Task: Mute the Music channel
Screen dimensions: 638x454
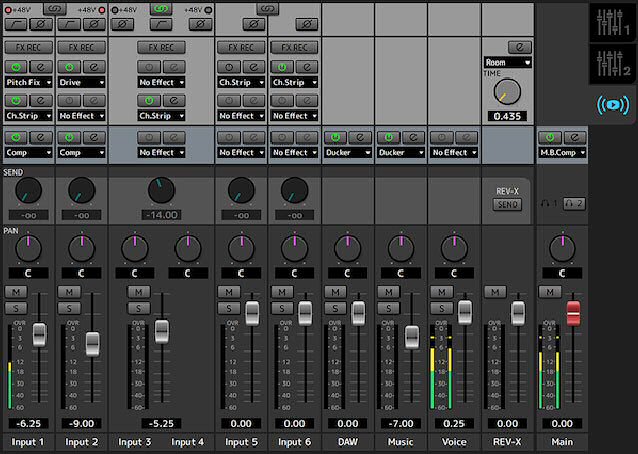Action: (x=387, y=291)
